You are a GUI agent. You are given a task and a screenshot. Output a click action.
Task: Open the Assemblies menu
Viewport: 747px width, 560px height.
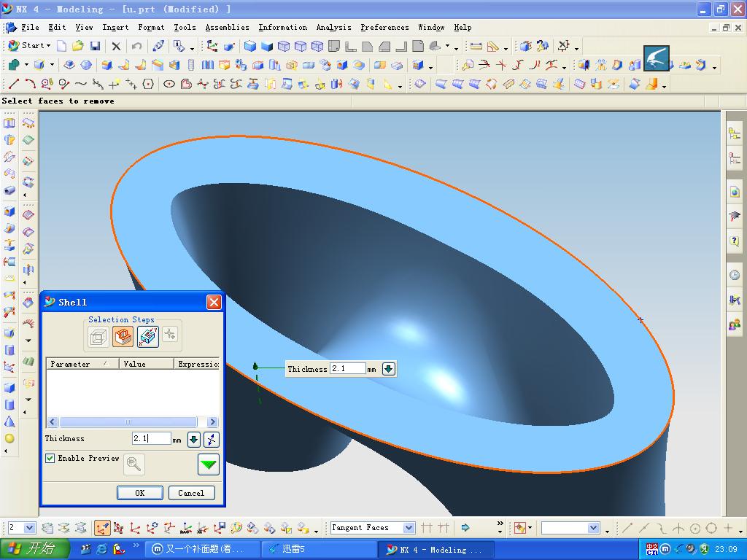pos(228,27)
